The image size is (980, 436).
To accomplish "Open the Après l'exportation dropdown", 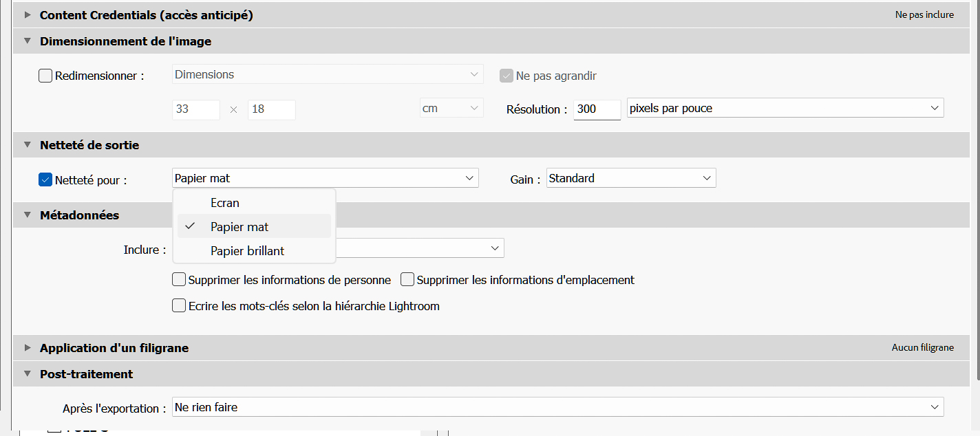I will (x=557, y=407).
